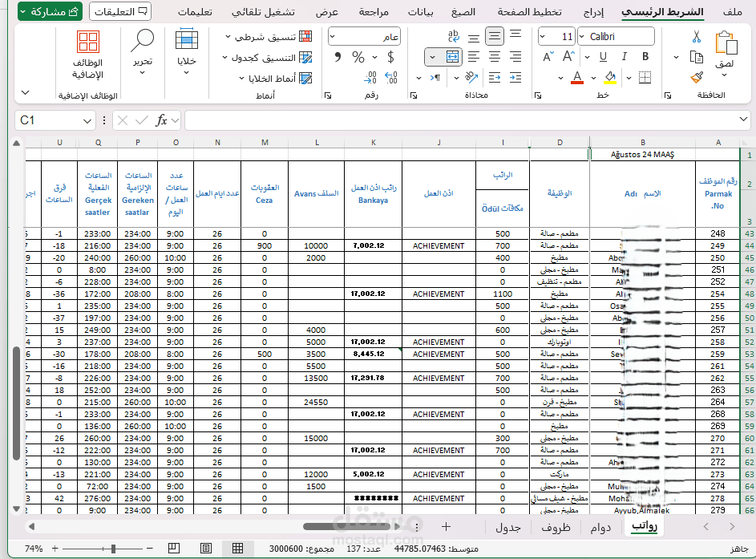This screenshot has width=756, height=559.
Task: Click increase decimal icon
Action: pyautogui.click(x=391, y=77)
